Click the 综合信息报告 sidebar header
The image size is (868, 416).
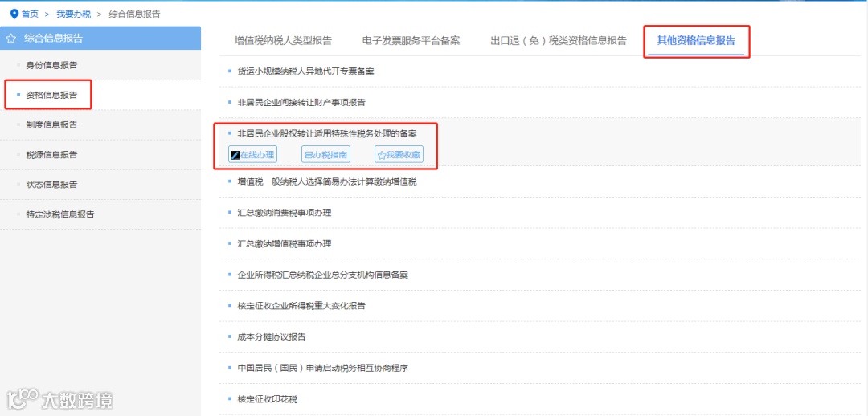100,39
